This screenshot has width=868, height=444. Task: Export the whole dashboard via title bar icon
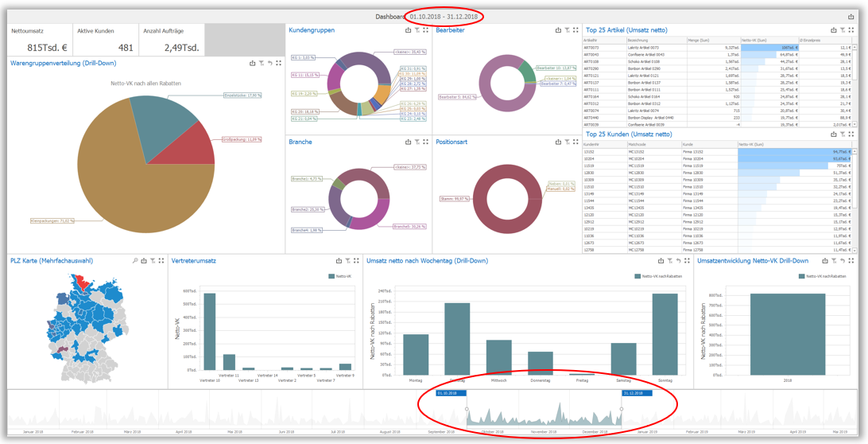click(x=851, y=18)
